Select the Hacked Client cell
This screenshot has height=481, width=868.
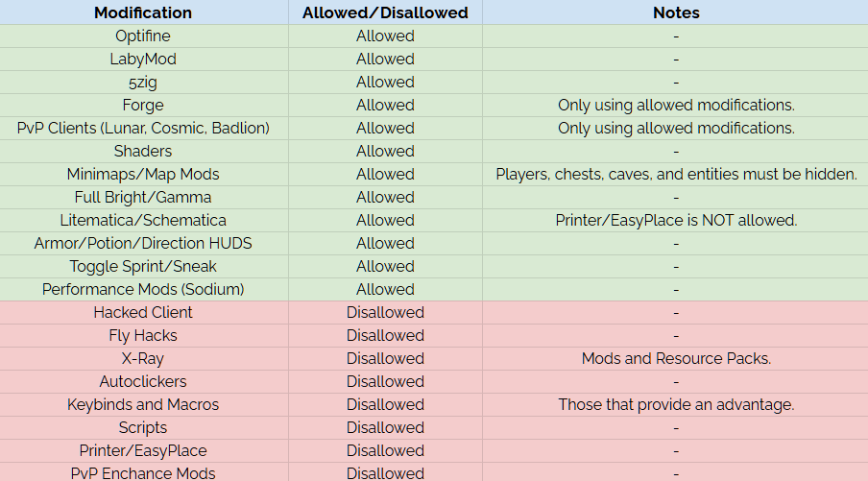point(143,312)
